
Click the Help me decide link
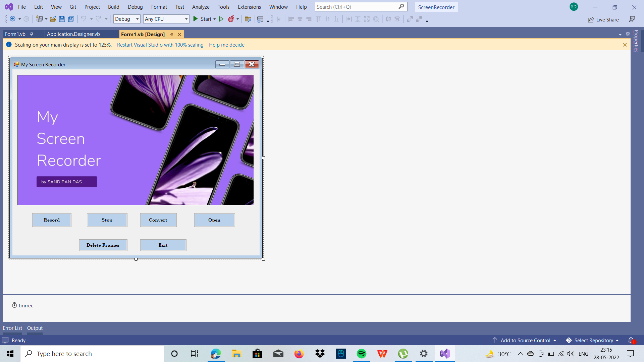point(227,45)
